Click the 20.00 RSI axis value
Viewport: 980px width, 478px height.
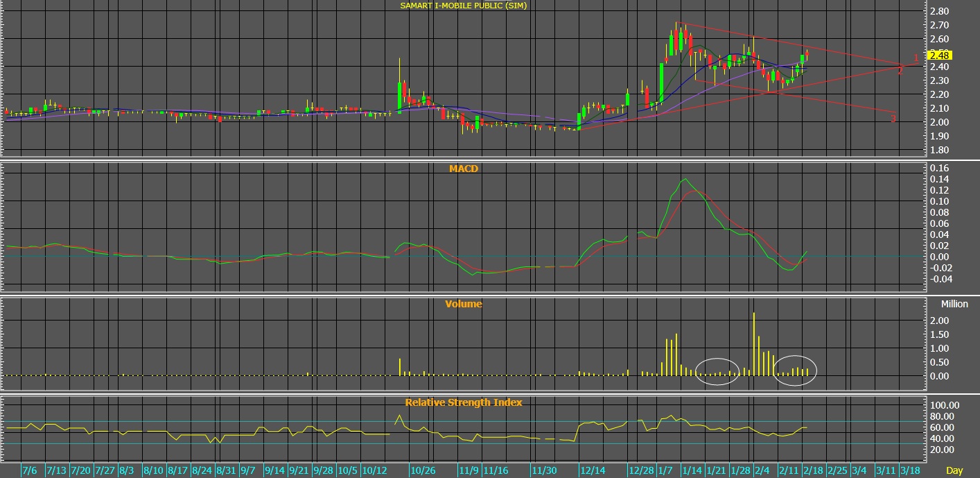943,450
